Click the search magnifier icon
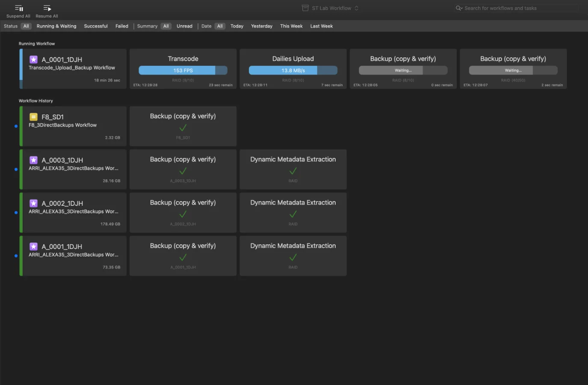This screenshot has height=385, width=588. pyautogui.click(x=458, y=8)
